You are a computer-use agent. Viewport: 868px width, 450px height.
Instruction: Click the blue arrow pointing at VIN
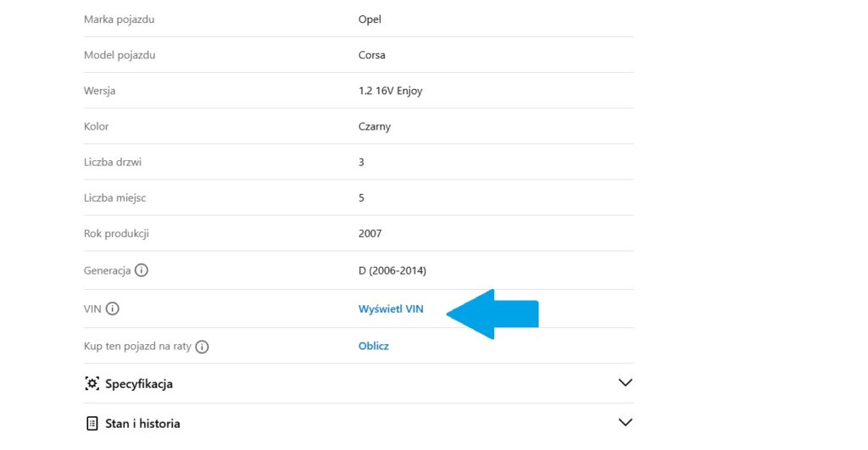[492, 313]
